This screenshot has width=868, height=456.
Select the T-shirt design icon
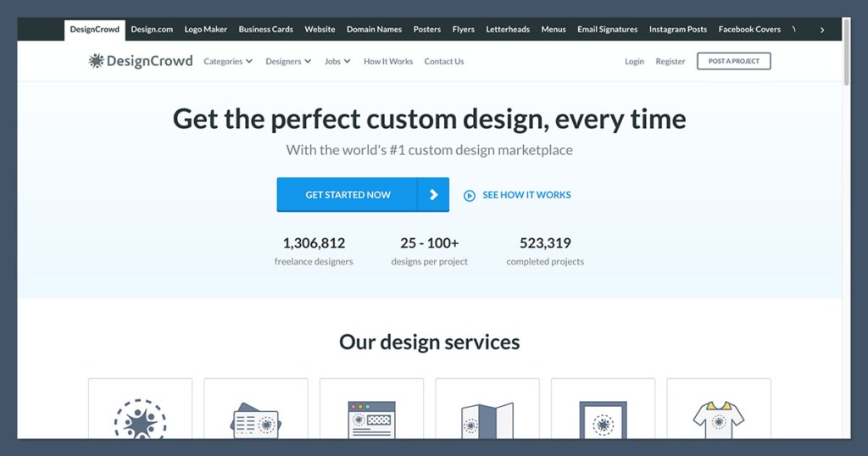[718, 419]
